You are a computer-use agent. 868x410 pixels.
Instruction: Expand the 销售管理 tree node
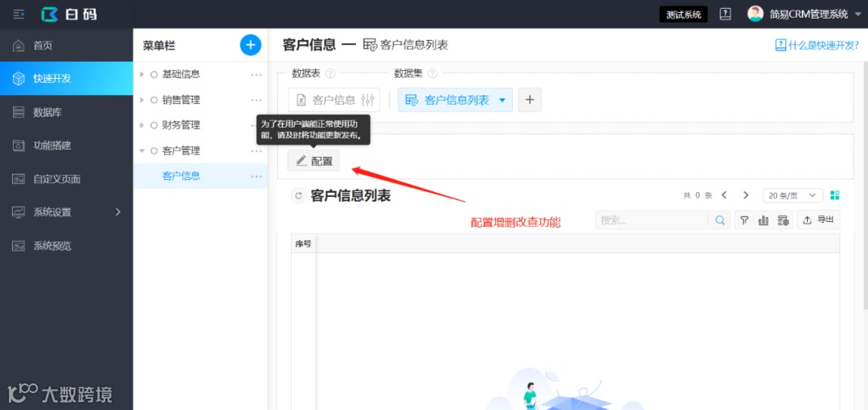coord(141,100)
